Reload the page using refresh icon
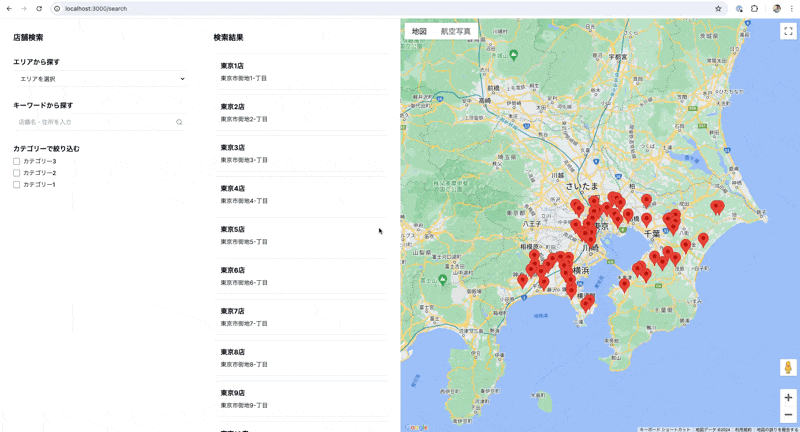This screenshot has width=800, height=432. (39, 8)
